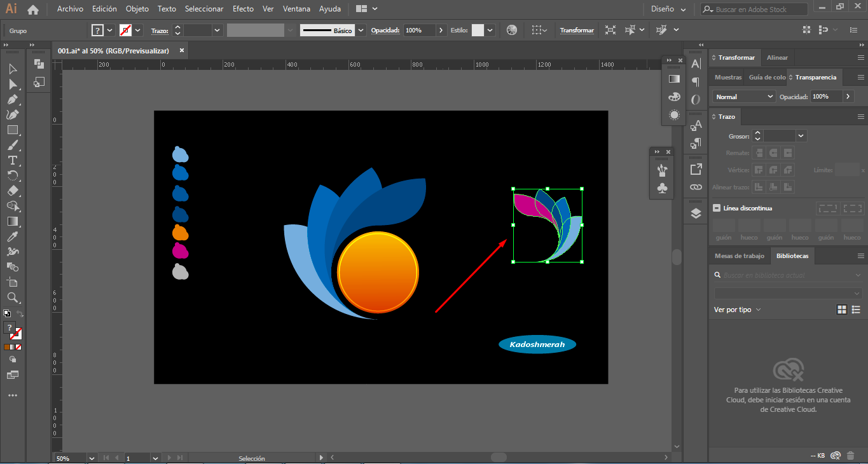Image resolution: width=868 pixels, height=464 pixels.
Task: Open the Symbols club icon panel
Action: (662, 189)
